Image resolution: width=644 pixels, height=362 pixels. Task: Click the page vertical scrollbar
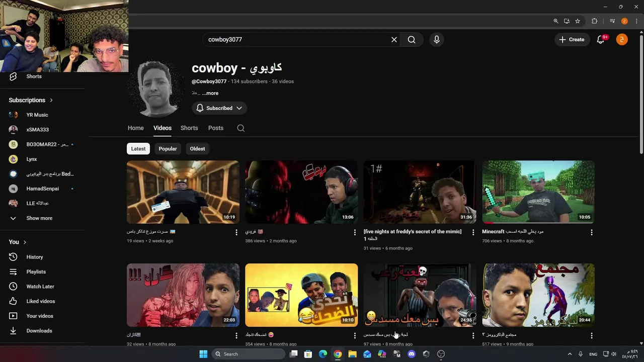click(x=641, y=93)
